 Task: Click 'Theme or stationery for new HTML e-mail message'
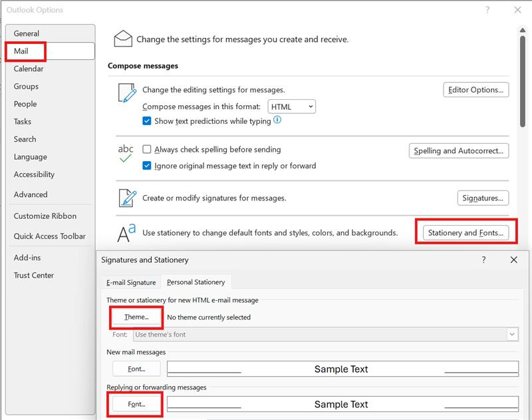(182, 300)
